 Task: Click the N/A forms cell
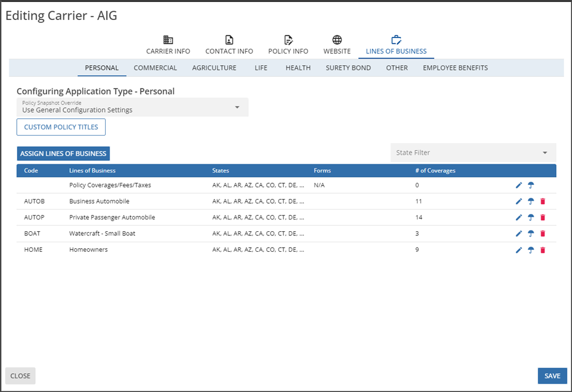(319, 185)
